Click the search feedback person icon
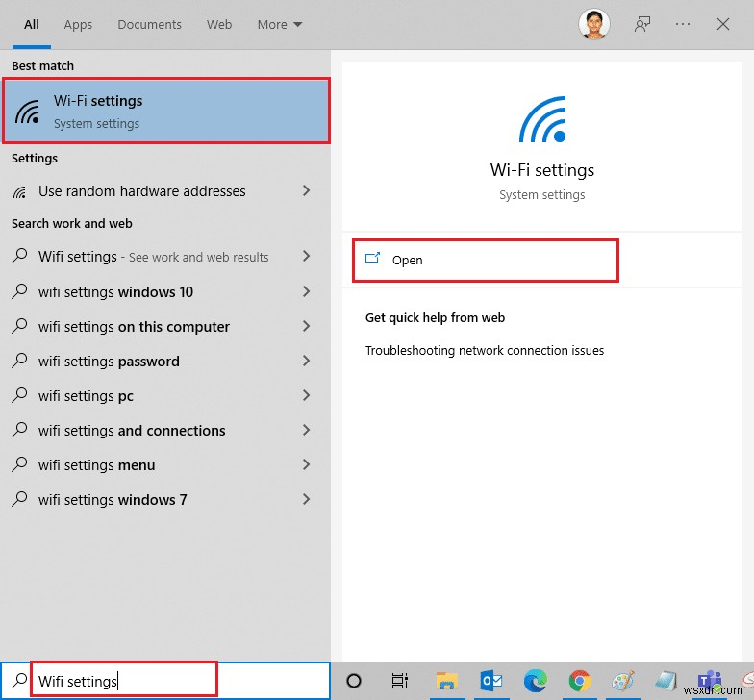 point(642,25)
